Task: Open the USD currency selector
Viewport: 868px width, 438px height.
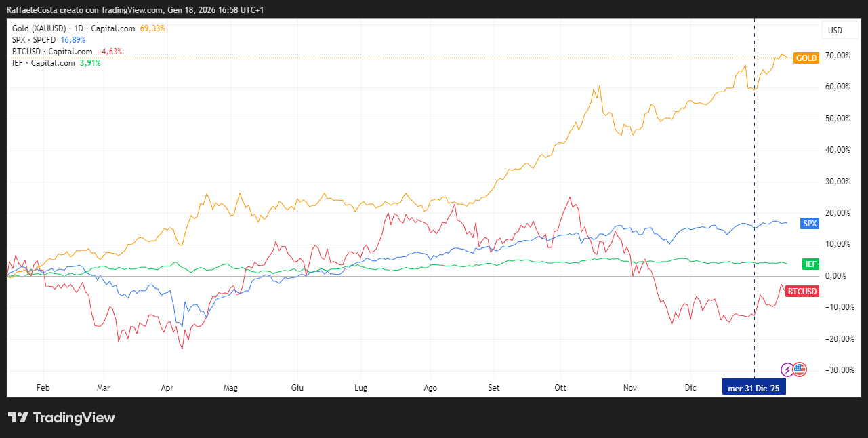Action: click(x=835, y=31)
